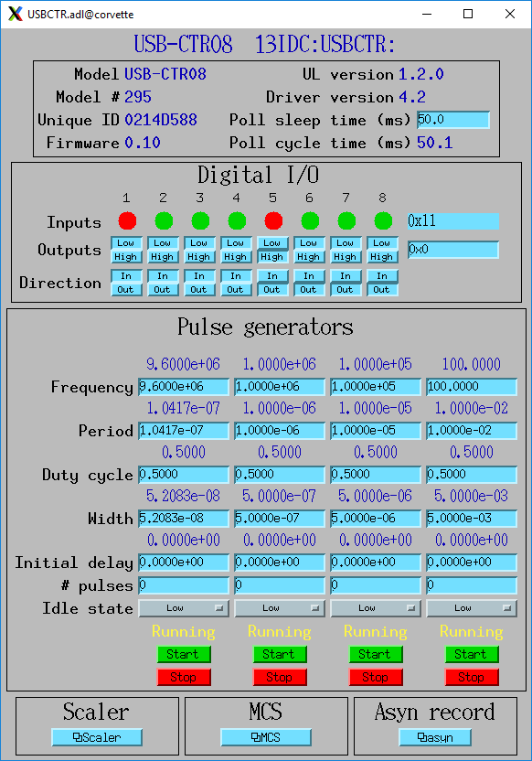Screen dimensions: 532x761
Task: Open the MCS related display
Action: click(266, 737)
